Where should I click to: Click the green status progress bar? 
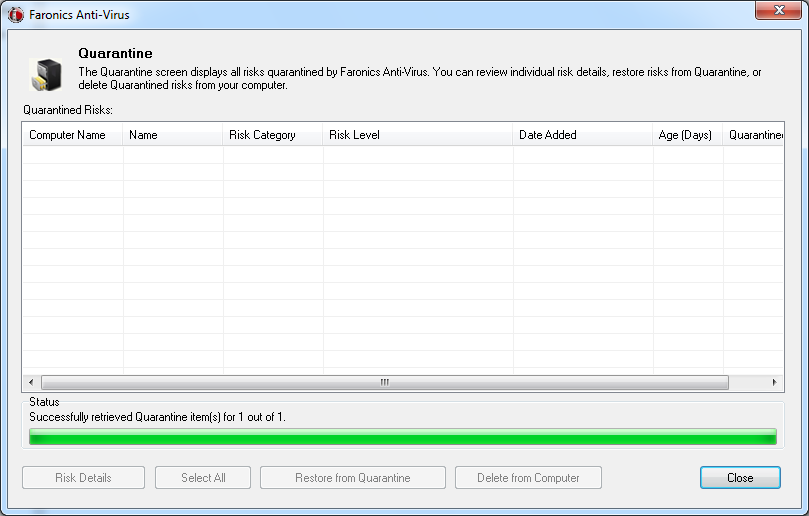[x=403, y=437]
